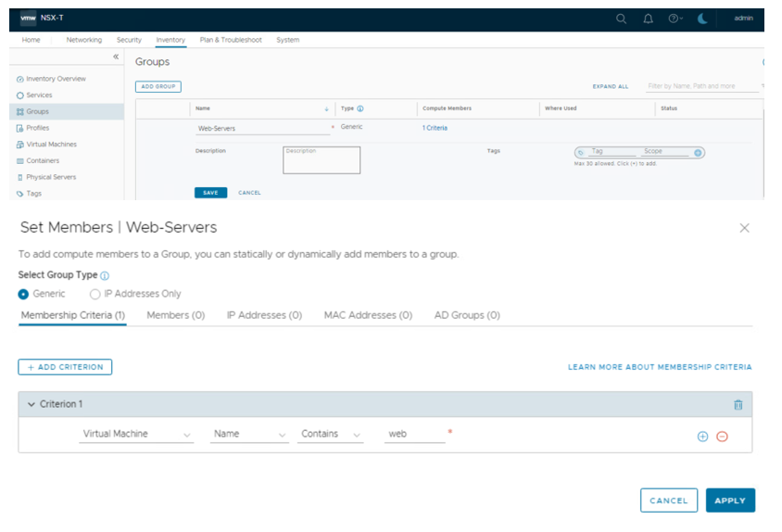
Task: Add condition with blue plus circle icon
Action: pyautogui.click(x=702, y=436)
